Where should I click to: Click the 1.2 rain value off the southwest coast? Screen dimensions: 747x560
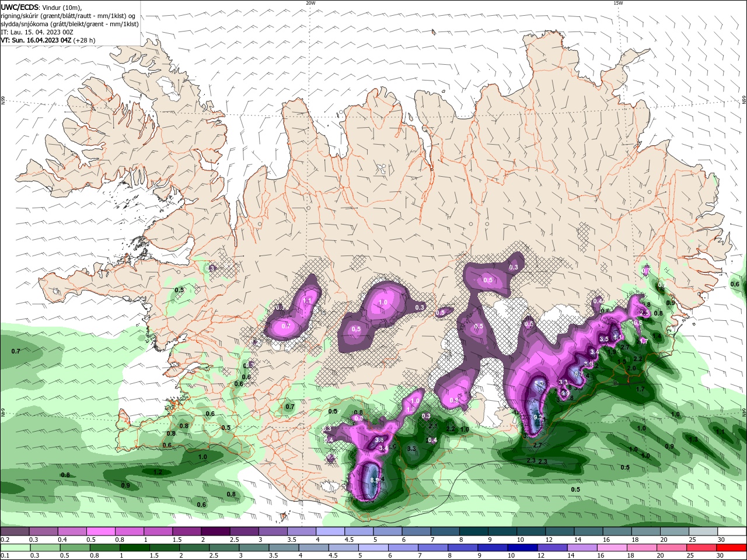coord(158,472)
